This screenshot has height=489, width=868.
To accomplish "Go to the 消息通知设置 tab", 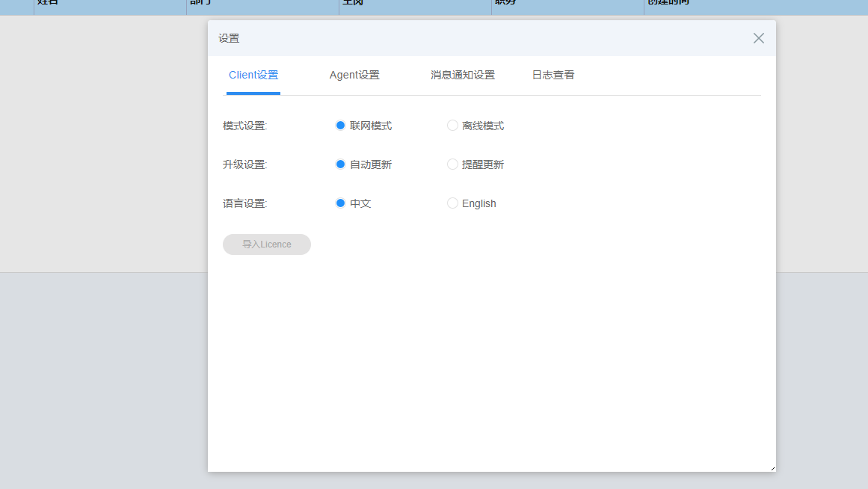I will coord(462,75).
